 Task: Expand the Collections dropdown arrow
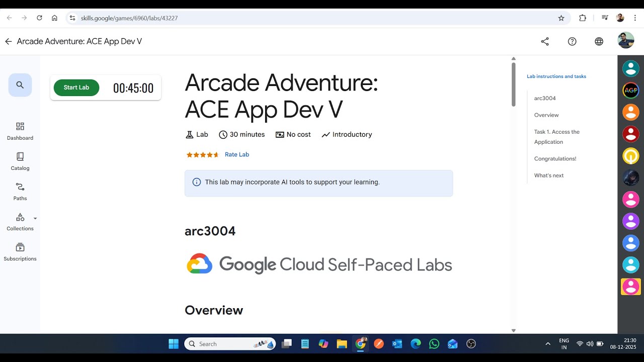(35, 218)
